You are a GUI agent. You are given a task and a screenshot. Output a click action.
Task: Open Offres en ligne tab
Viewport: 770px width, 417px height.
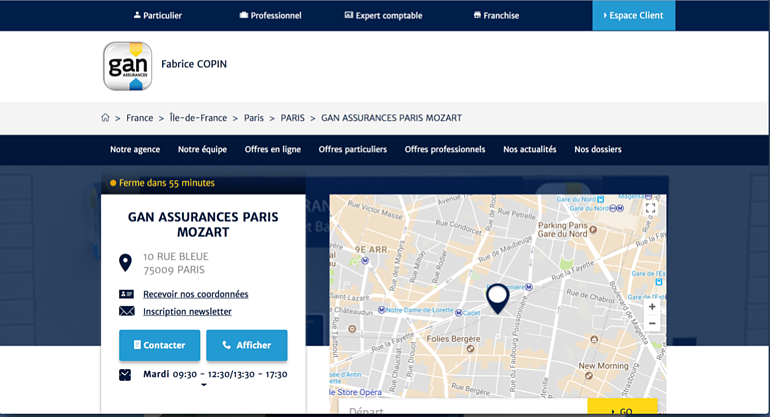[273, 149]
